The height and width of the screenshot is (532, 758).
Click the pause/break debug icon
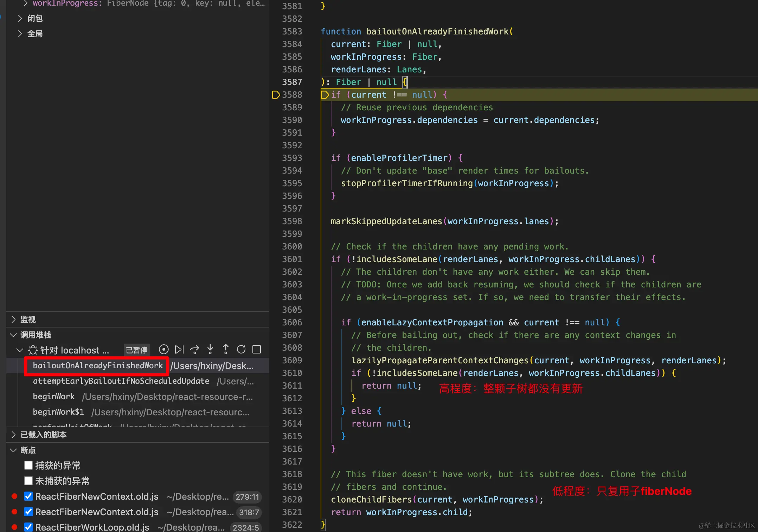[163, 349]
